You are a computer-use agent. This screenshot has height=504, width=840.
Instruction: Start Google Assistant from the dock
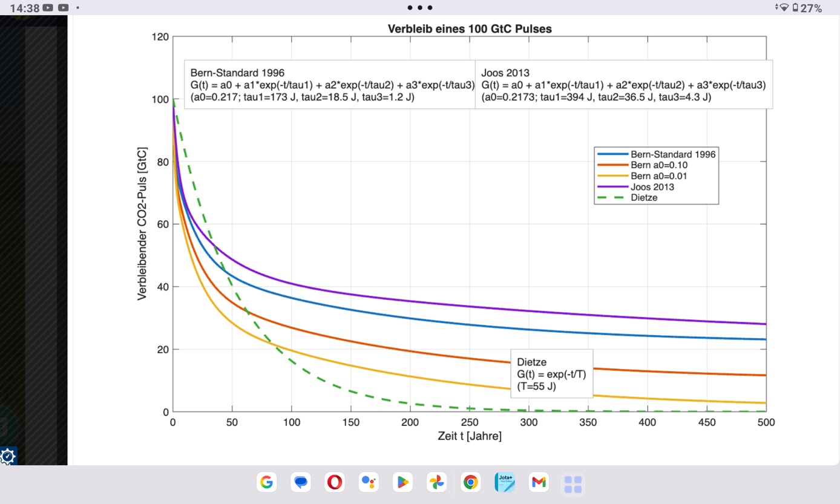point(369,482)
